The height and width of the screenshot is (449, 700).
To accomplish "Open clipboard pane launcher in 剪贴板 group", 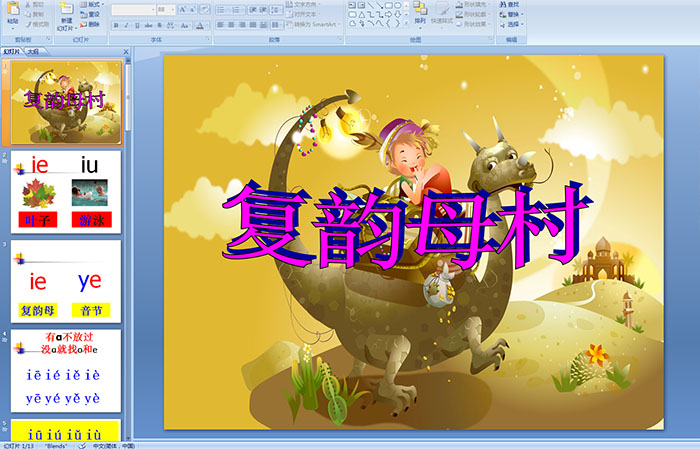I will pos(48,39).
